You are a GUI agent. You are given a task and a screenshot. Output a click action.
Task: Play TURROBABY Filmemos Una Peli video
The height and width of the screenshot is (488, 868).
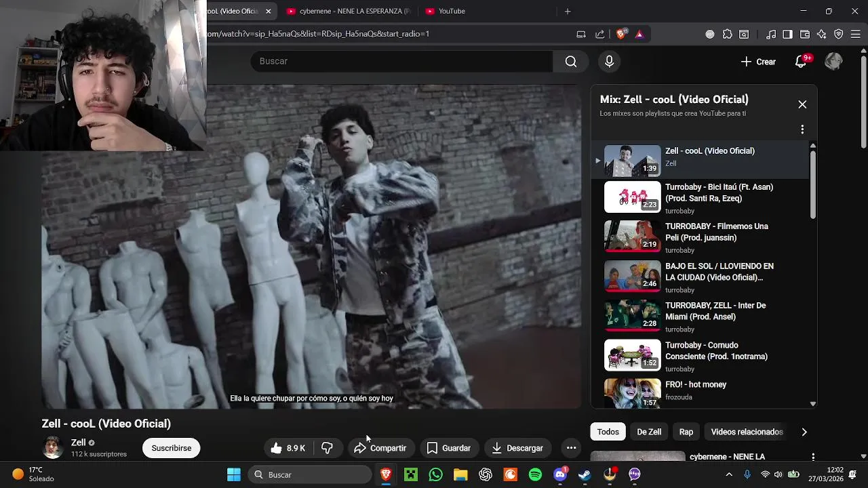701,237
